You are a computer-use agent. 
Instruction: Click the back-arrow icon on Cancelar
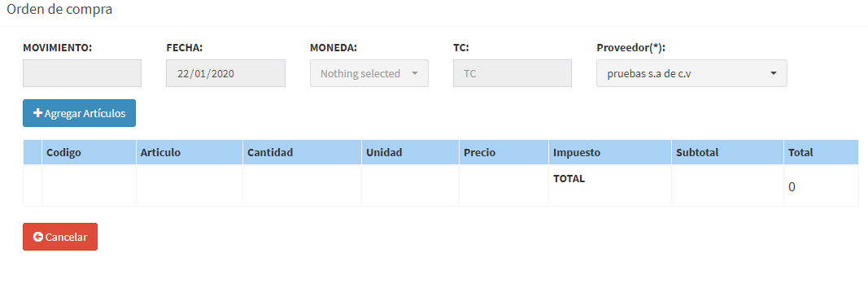(x=37, y=237)
